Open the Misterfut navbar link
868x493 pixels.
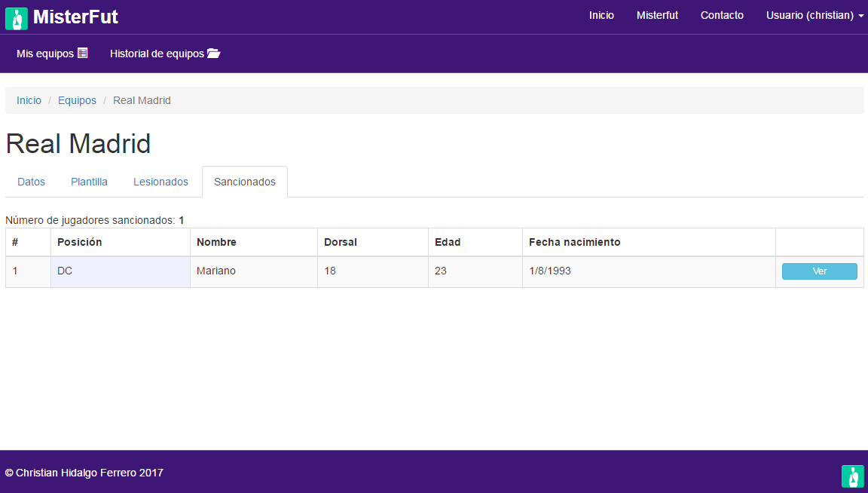tap(657, 16)
